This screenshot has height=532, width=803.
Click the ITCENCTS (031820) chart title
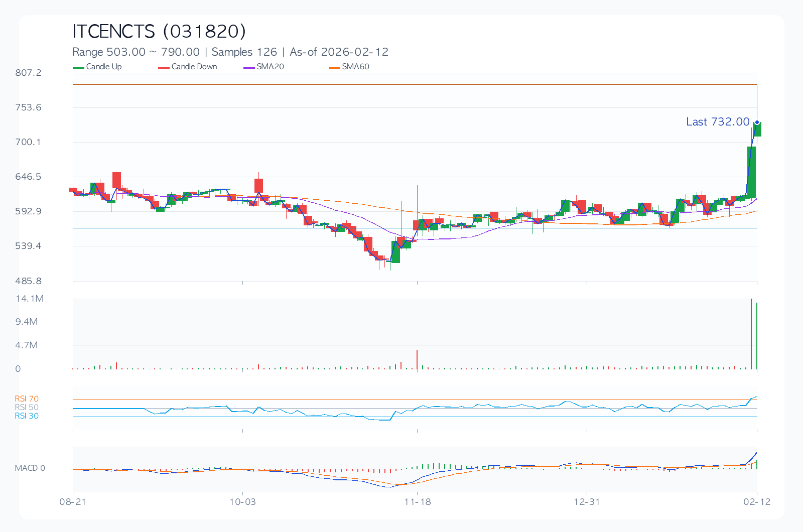pyautogui.click(x=159, y=31)
